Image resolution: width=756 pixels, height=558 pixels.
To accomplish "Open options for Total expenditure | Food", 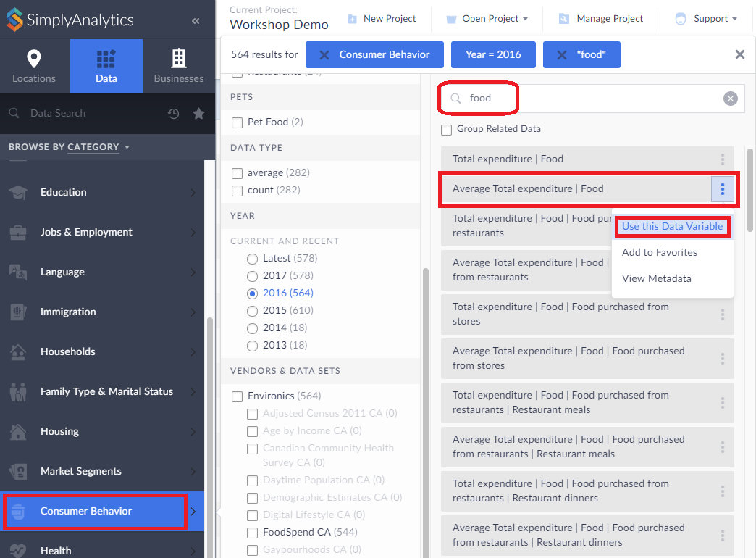I will [722, 159].
